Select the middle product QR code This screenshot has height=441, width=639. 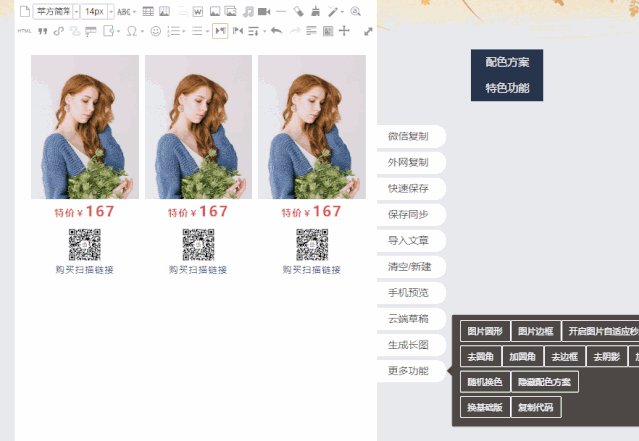point(198,245)
